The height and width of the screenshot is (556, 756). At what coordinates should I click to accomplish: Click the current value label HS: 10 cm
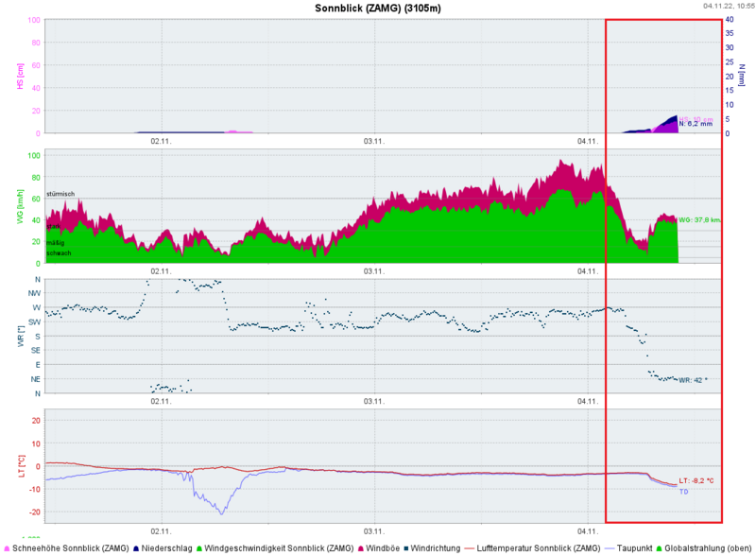696,119
